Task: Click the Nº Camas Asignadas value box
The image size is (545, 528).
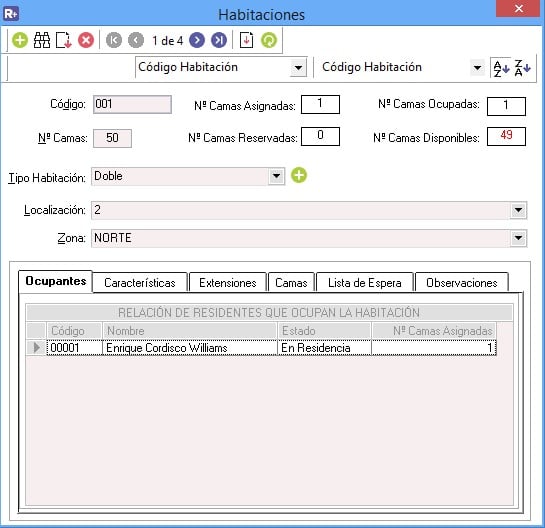Action: click(320, 104)
